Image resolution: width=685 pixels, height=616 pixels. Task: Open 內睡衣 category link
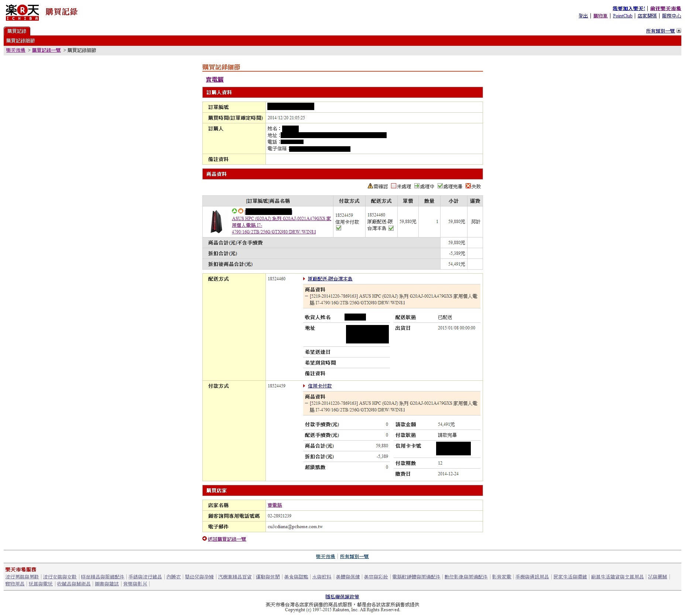tap(174, 577)
